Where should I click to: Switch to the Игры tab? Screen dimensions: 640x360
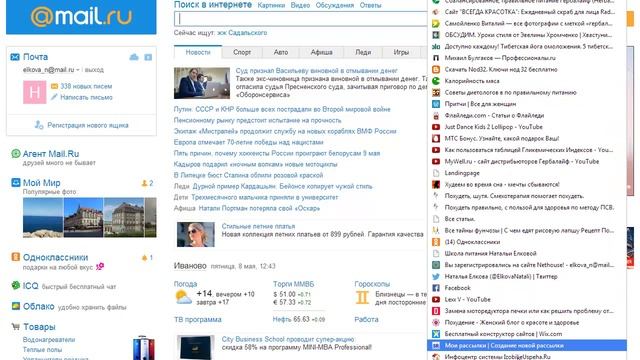[401, 52]
